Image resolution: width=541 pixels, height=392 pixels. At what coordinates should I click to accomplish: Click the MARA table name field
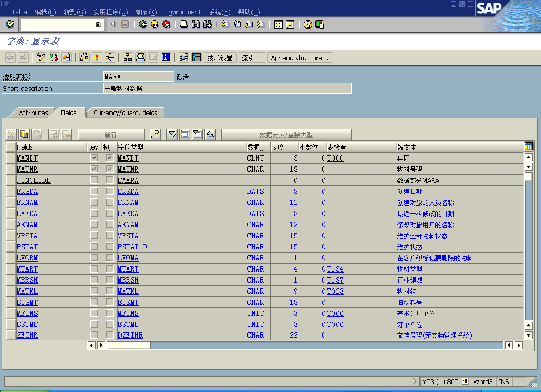point(138,77)
